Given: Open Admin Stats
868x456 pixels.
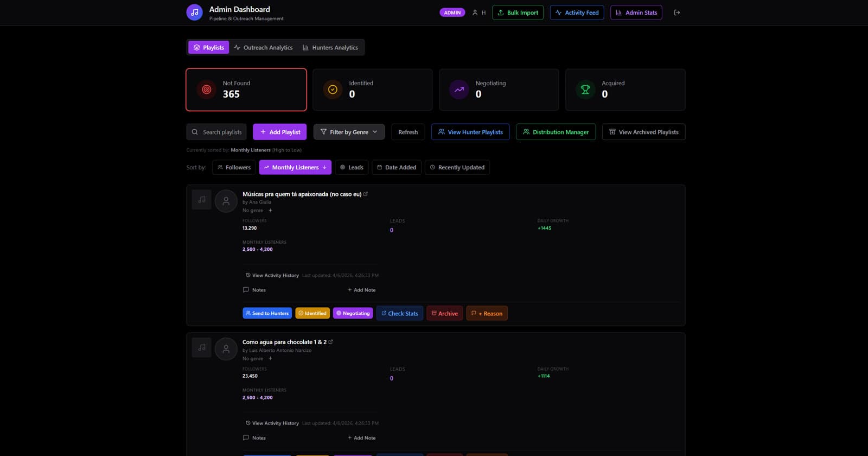Looking at the screenshot, I should tap(636, 12).
